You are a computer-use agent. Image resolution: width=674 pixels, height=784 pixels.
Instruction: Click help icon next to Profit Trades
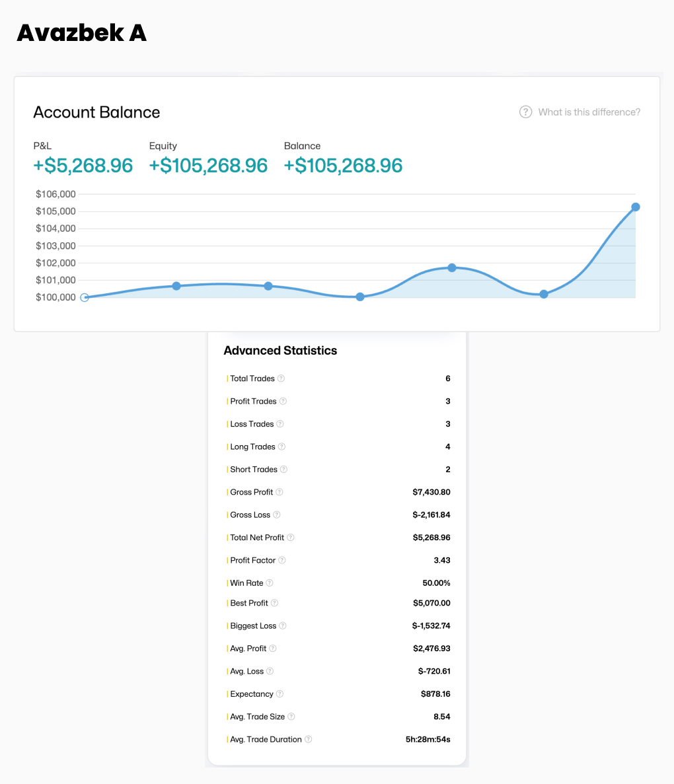pos(283,401)
